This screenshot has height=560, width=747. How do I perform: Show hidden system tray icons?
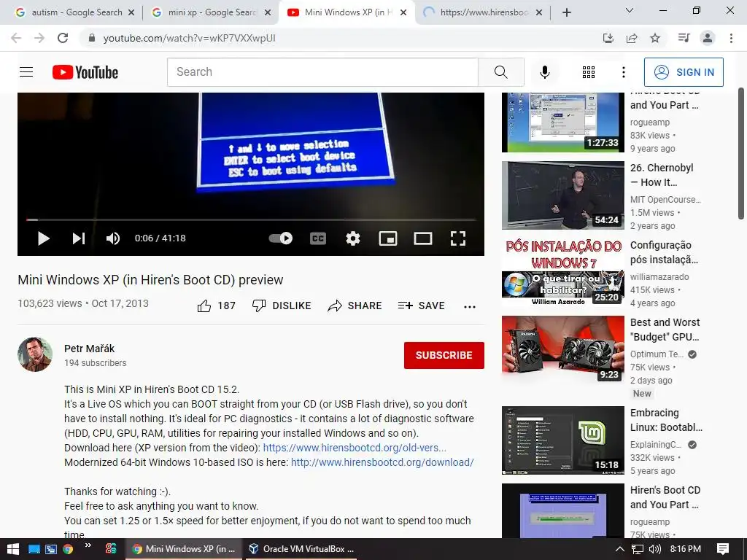point(619,549)
